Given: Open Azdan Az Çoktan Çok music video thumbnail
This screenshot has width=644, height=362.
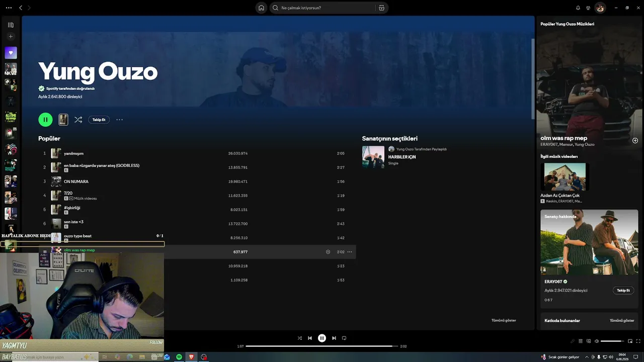Looking at the screenshot, I should click(565, 176).
